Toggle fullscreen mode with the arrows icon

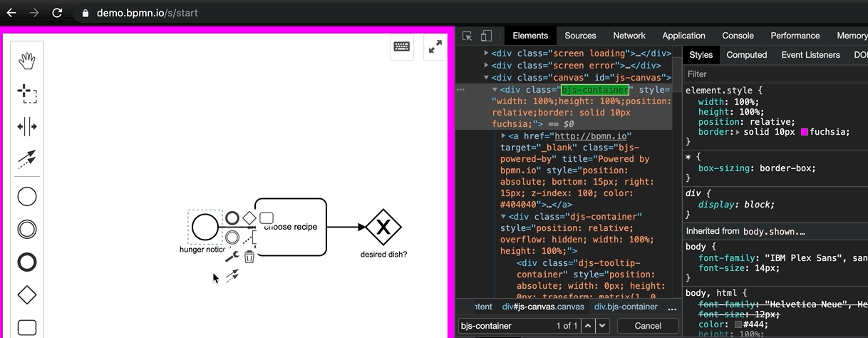(x=434, y=47)
